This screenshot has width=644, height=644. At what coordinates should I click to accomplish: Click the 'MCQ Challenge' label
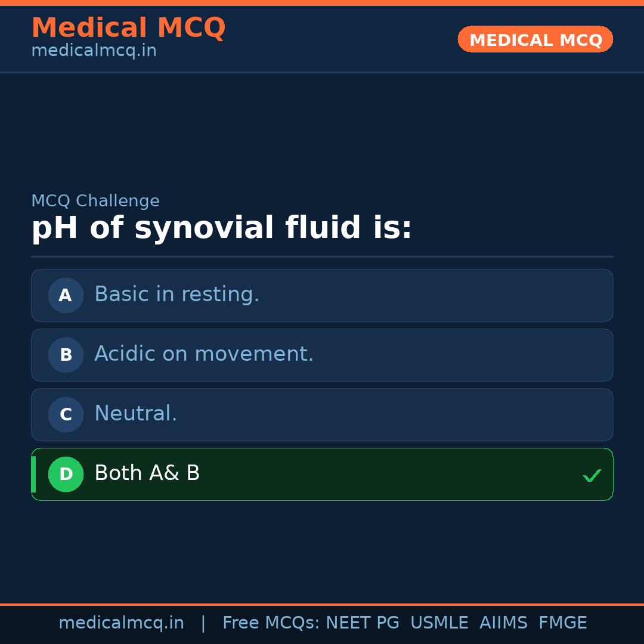[x=95, y=201]
